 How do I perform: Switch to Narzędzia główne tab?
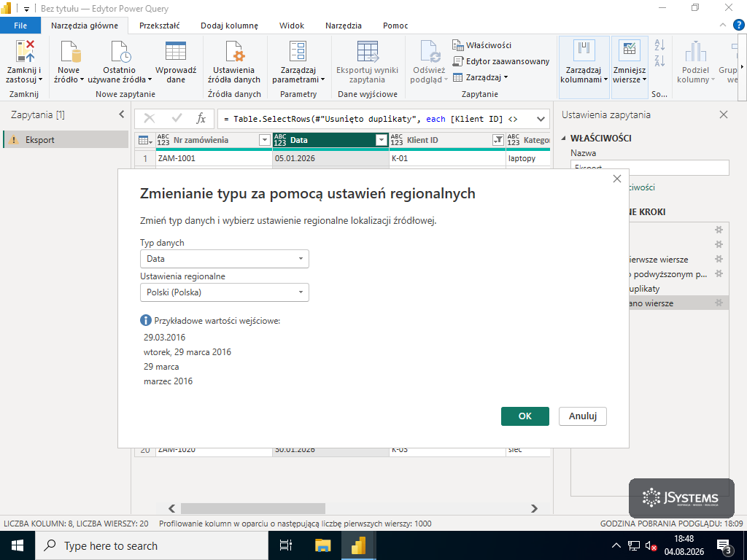click(85, 26)
